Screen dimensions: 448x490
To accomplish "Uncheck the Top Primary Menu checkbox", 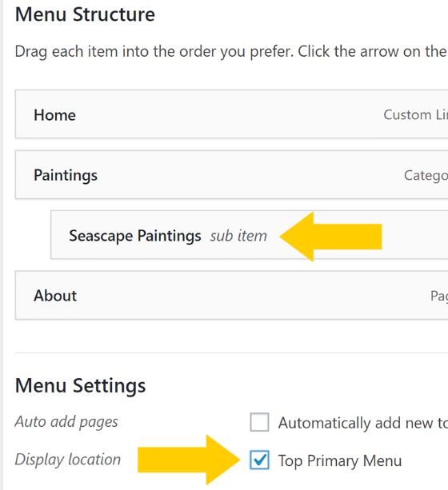I will (x=259, y=460).
